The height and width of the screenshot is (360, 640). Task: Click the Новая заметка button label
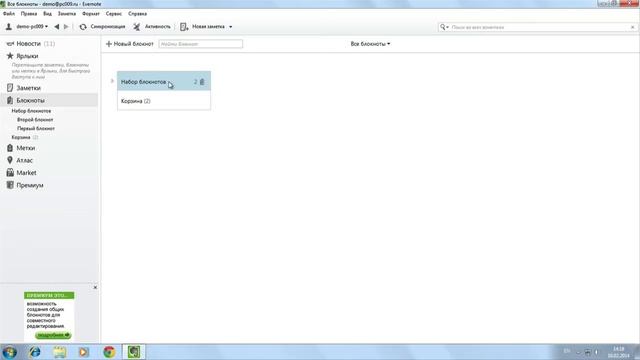pyautogui.click(x=208, y=27)
